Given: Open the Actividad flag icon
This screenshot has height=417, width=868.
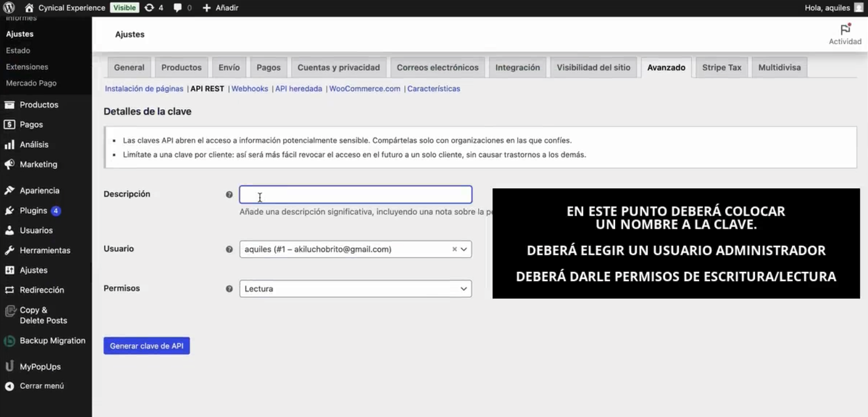Looking at the screenshot, I should coord(845,30).
